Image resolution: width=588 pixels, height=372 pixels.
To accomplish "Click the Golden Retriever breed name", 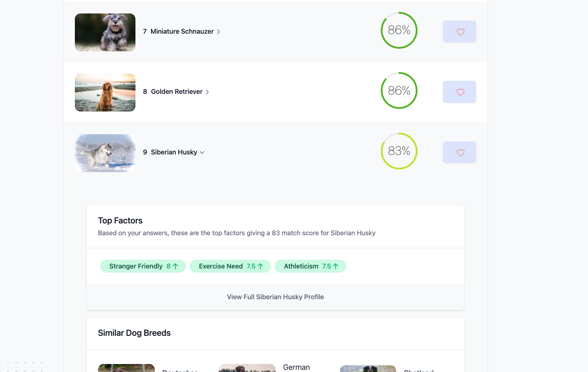I will click(x=177, y=92).
